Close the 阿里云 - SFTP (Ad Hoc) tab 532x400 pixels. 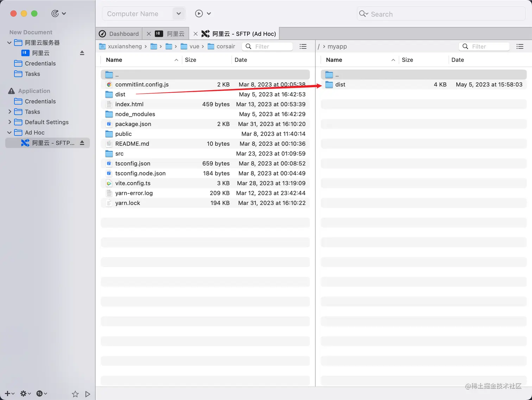(195, 34)
